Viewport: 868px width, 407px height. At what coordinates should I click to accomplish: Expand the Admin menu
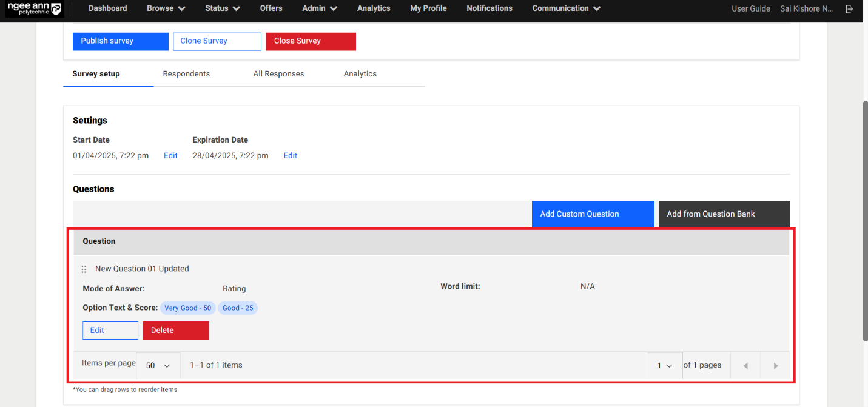click(320, 8)
